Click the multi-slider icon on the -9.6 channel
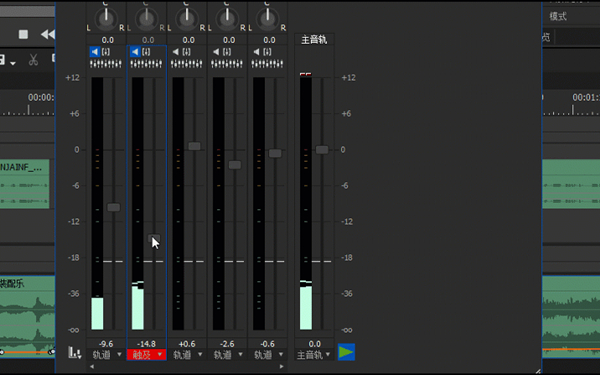600x375 pixels. (x=106, y=64)
